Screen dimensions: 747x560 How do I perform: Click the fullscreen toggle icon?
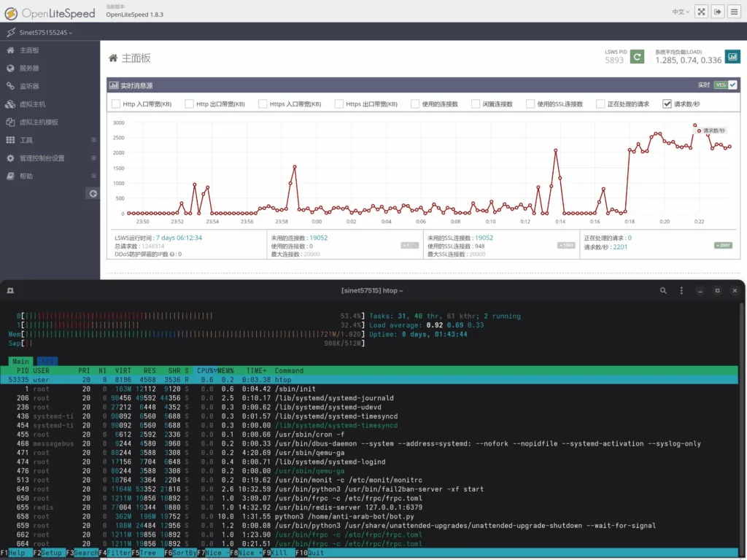click(x=701, y=12)
